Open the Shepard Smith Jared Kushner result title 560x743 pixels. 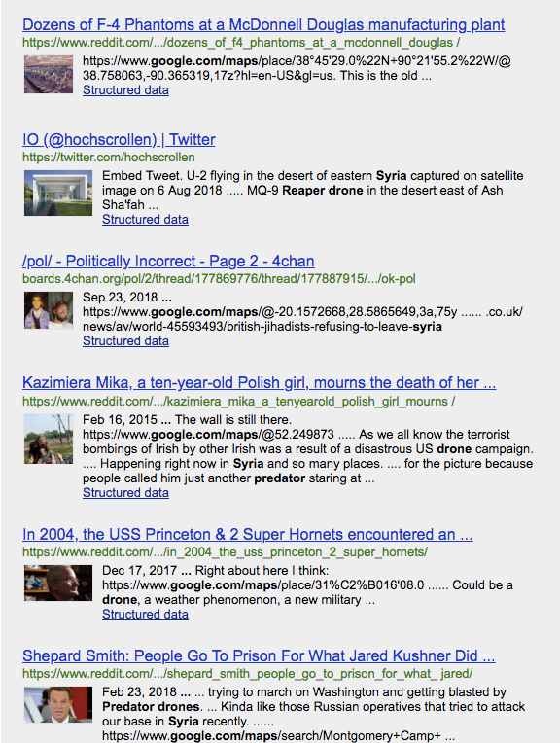[259, 655]
